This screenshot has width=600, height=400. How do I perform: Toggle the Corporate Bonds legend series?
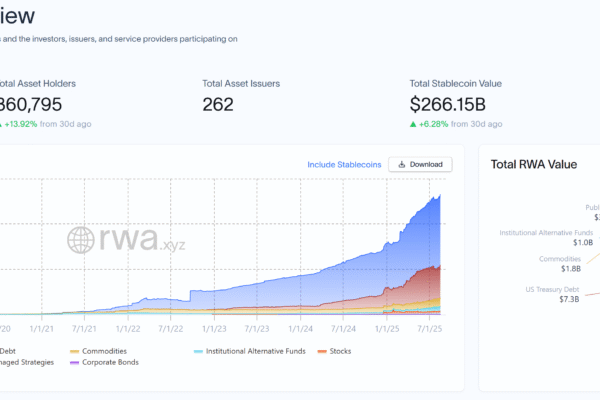pos(110,362)
